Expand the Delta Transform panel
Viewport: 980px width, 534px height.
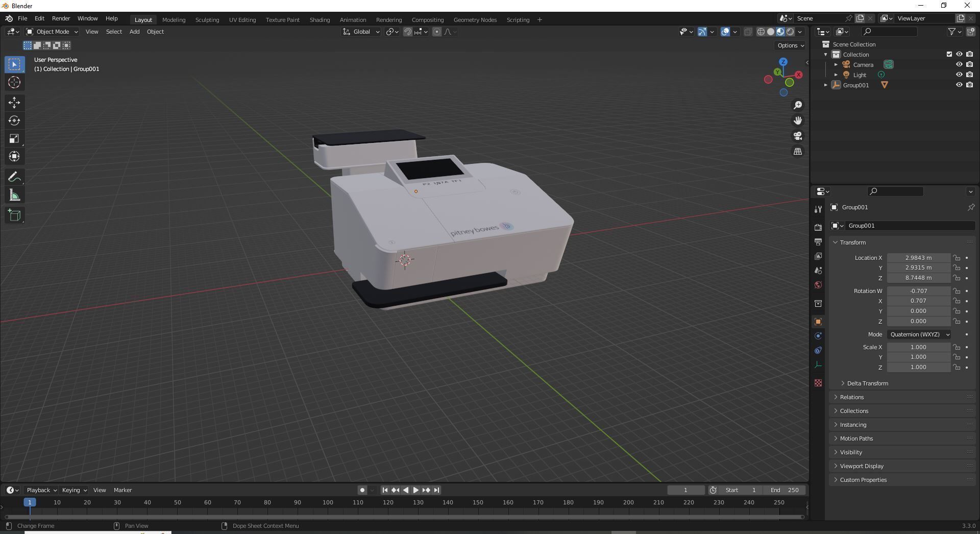[867, 383]
